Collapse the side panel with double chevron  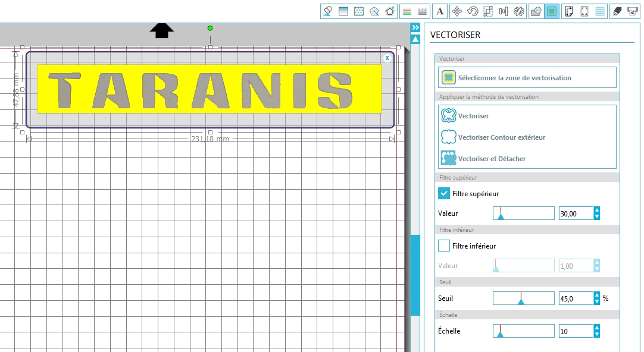tap(415, 27)
